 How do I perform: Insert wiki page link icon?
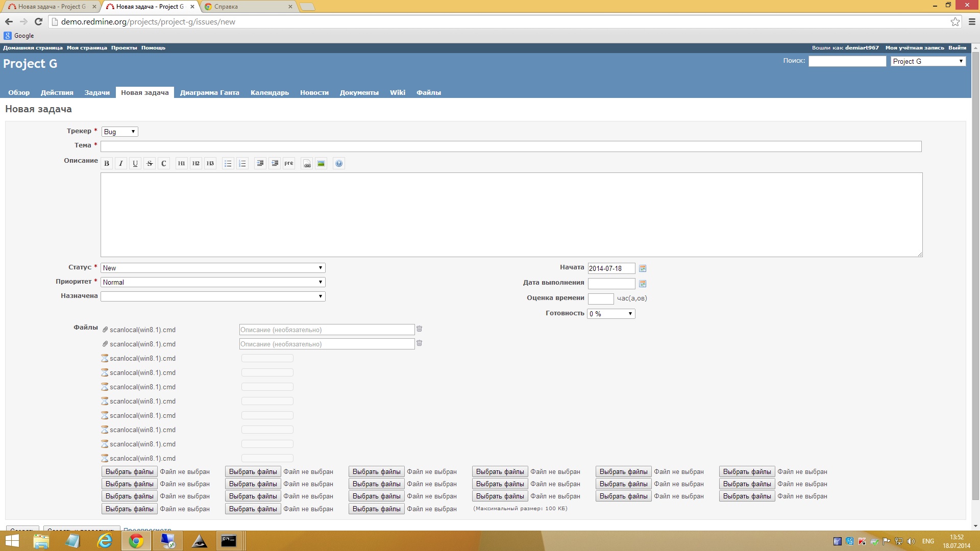pos(307,163)
